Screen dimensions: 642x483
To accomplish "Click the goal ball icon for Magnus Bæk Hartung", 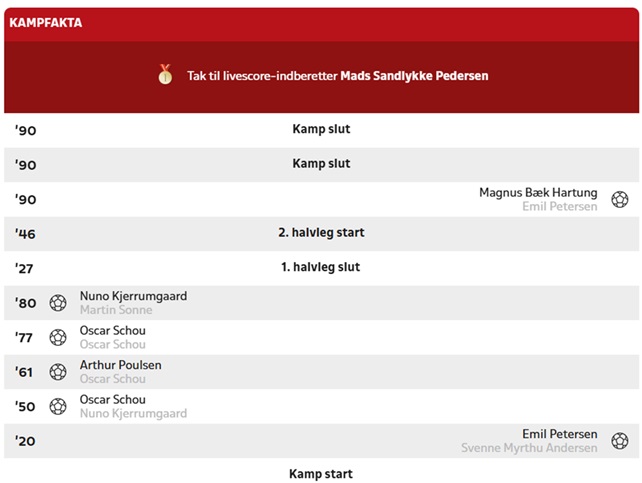I will tap(620, 199).
